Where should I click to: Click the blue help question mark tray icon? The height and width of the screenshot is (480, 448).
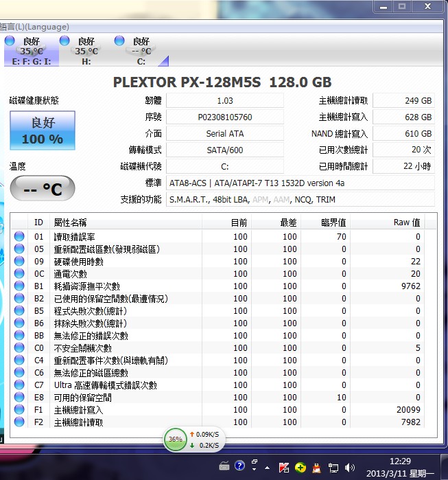[239, 466]
